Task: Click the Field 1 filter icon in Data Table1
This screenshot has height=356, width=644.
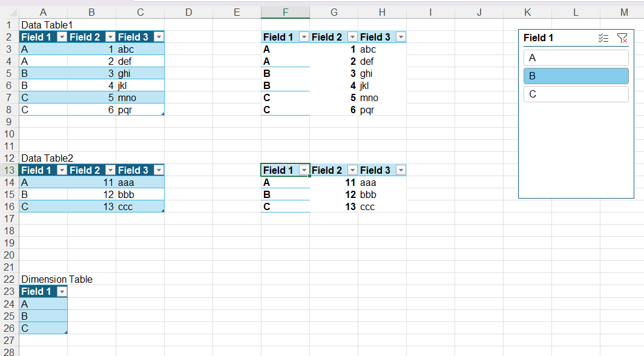Action: 62,37
